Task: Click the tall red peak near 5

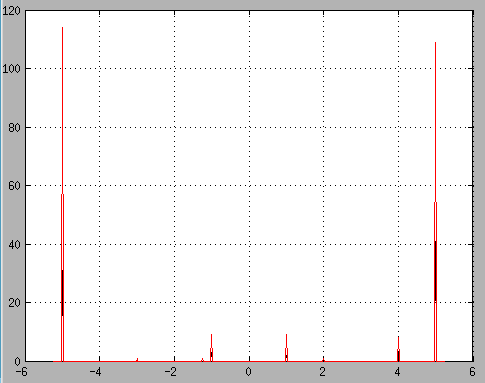Action: [x=435, y=202]
